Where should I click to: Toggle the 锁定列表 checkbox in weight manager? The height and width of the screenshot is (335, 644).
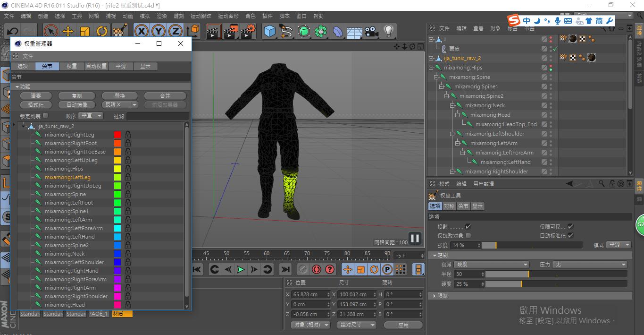[x=46, y=116]
